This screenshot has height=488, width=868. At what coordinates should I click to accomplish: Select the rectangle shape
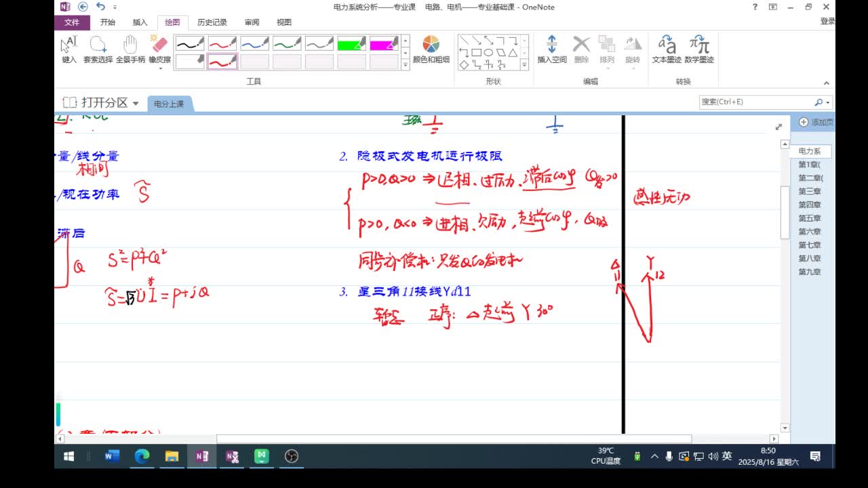476,53
